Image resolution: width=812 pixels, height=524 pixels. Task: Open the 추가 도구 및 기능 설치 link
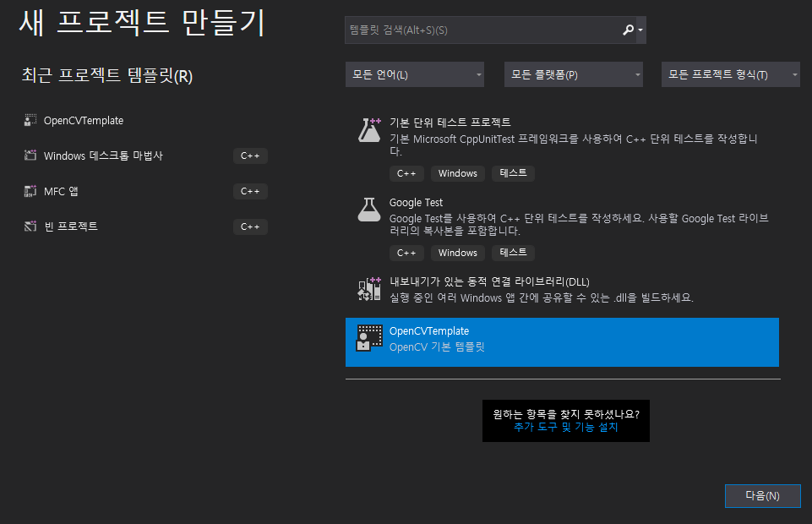coord(566,427)
